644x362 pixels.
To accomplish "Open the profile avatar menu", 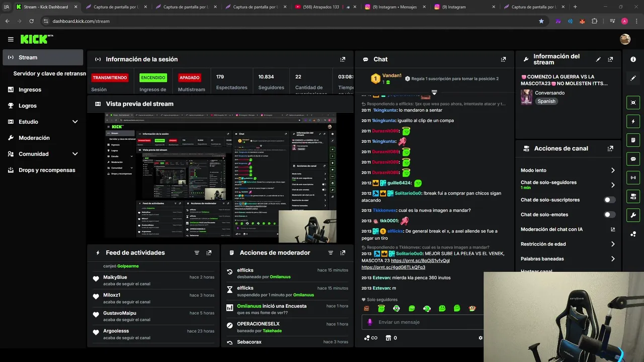I will click(x=625, y=39).
